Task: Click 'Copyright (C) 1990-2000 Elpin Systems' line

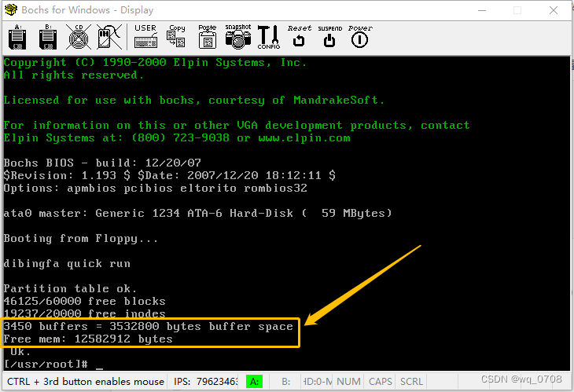Action: tap(155, 63)
